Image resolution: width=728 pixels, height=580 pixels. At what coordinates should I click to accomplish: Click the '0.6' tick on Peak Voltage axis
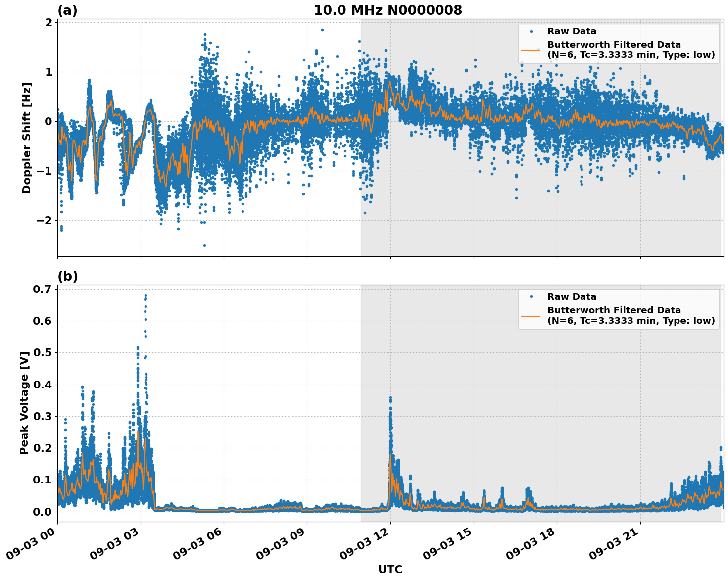pos(43,321)
